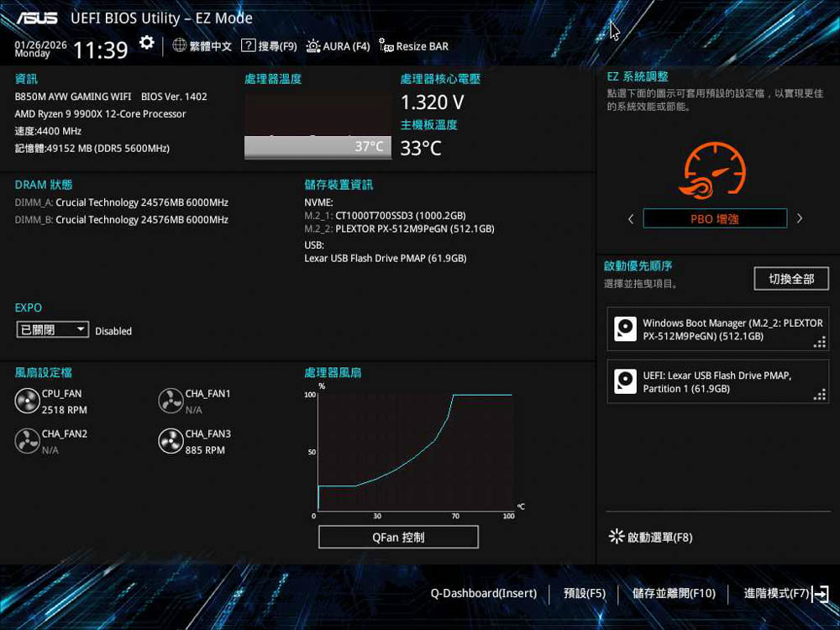Click the switch all boot button

point(791,279)
